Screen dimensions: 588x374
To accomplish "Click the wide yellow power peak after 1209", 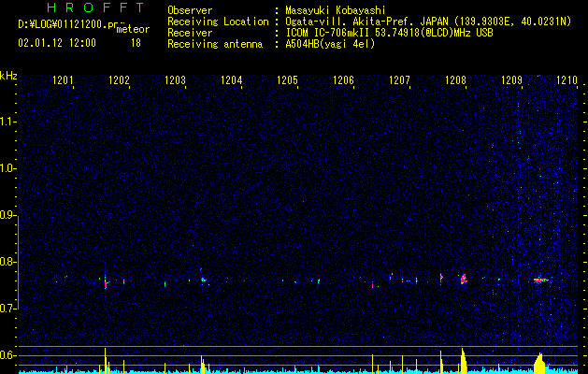I will point(540,363).
